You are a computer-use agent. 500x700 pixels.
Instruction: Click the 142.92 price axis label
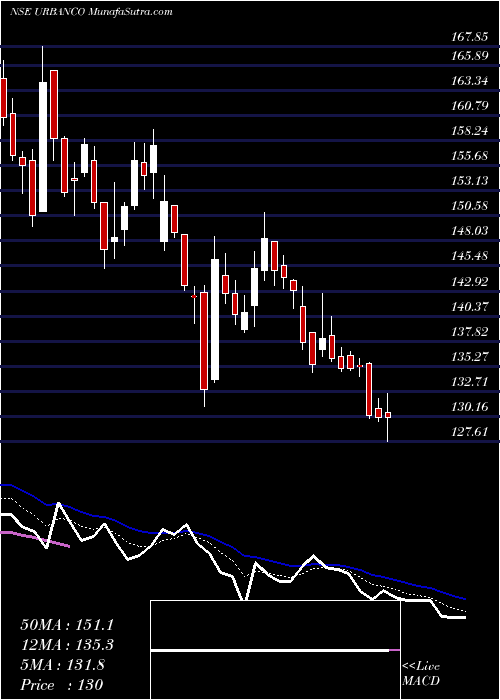469,282
